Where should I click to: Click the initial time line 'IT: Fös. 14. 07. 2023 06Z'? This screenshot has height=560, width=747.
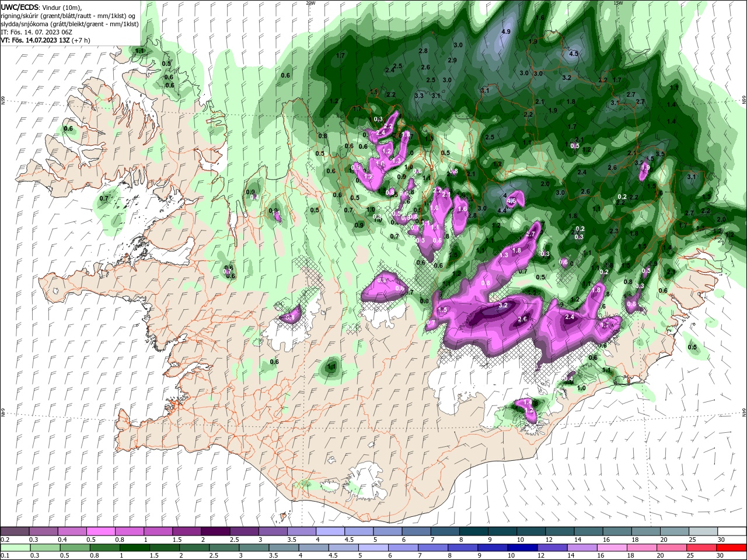click(35, 32)
